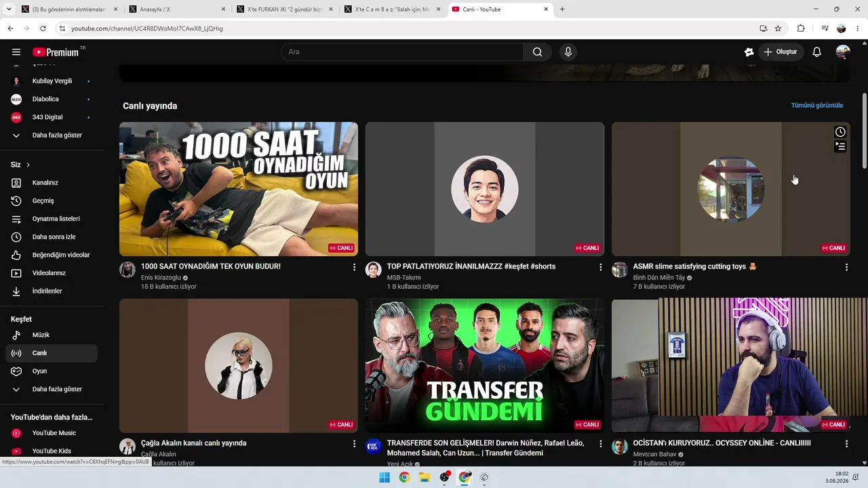
Task: Open MSB-Takımı channel avatar
Action: tap(374, 270)
